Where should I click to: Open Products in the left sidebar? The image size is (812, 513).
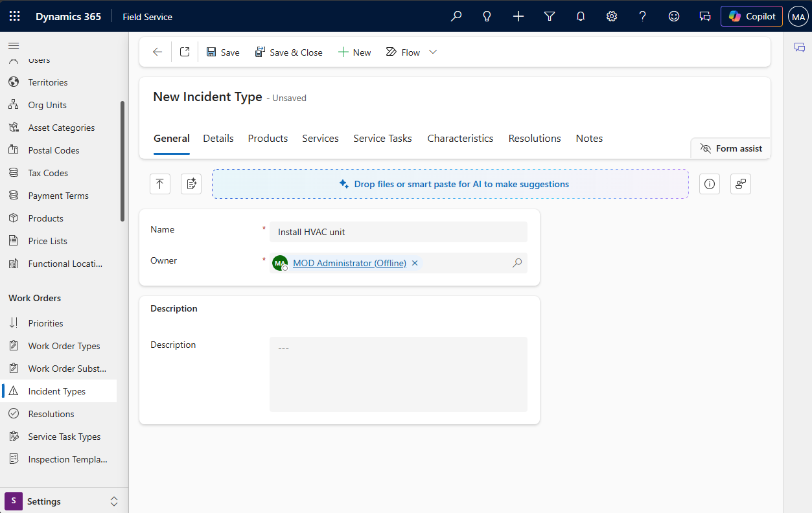58,218
